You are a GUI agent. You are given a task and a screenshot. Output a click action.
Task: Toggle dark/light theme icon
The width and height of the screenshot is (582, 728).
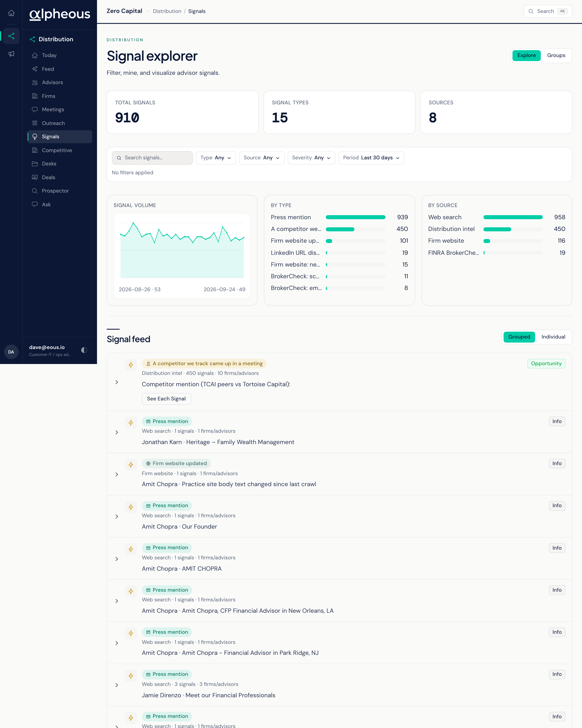[84, 350]
